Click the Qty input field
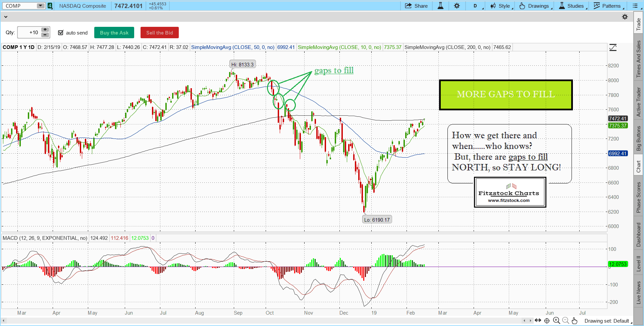Image resolution: width=644 pixels, height=326 pixels. pos(29,33)
